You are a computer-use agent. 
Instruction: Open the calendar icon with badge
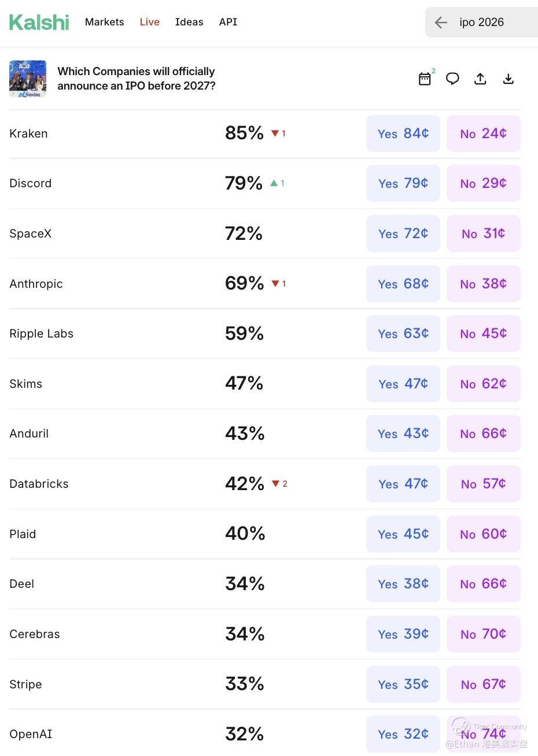(425, 79)
